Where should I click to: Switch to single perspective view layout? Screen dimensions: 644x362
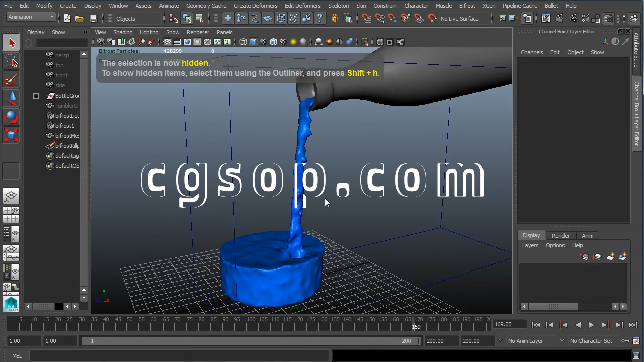(x=11, y=196)
